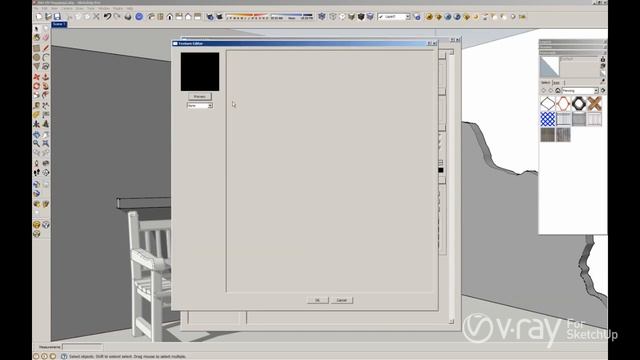
Task: Click the Undo arrow icon
Action: pyautogui.click(x=107, y=17)
